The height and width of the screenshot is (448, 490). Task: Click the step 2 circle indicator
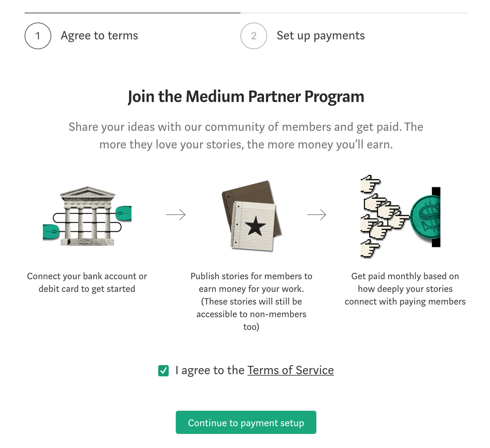(253, 36)
